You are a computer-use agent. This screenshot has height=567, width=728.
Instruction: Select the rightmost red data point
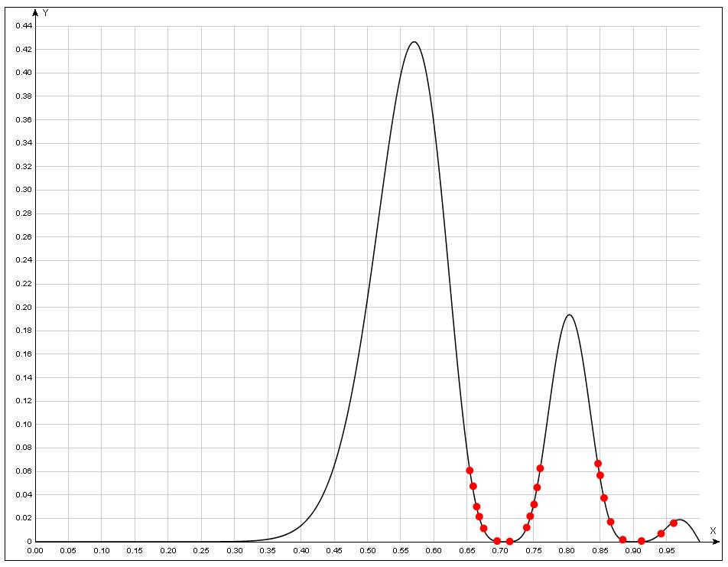(x=674, y=523)
